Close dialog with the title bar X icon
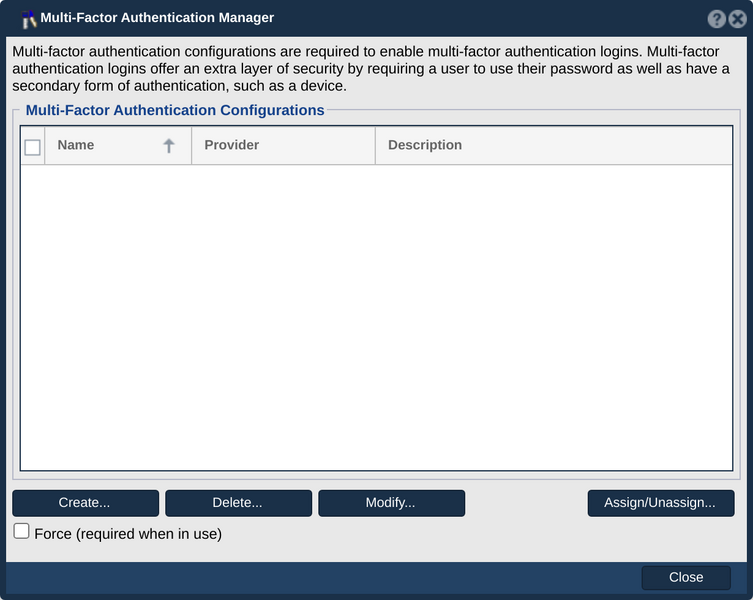Screen dimensions: 753x600 737,19
